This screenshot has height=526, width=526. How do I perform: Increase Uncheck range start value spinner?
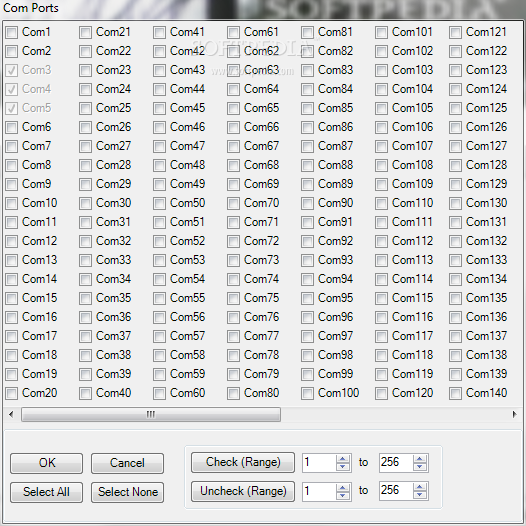tap(343, 487)
